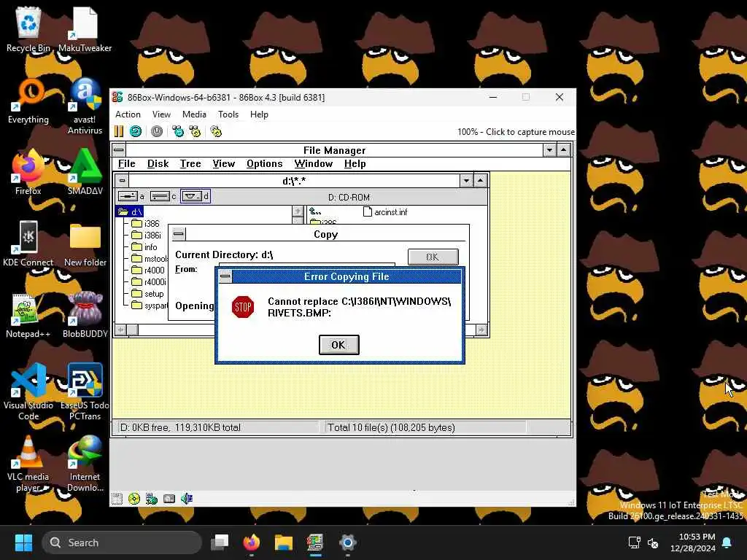Open 86Box Action menu
747x560 pixels.
tap(128, 114)
